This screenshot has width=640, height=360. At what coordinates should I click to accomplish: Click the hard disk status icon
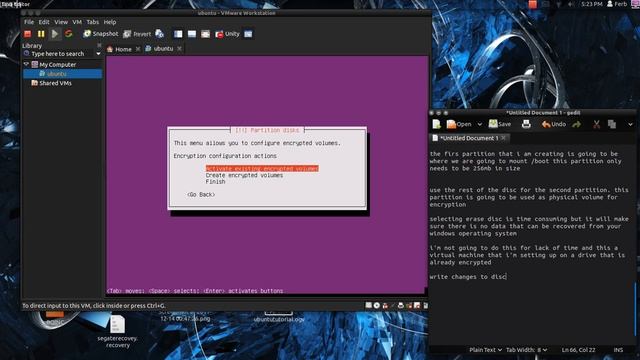tap(369, 305)
